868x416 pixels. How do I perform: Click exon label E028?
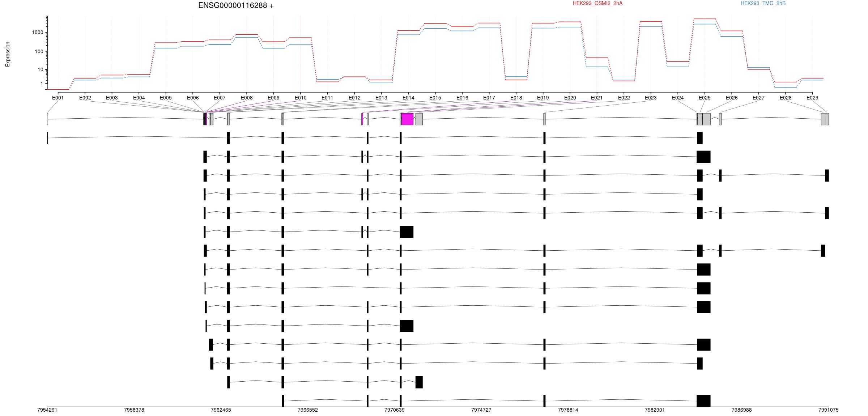(786, 98)
